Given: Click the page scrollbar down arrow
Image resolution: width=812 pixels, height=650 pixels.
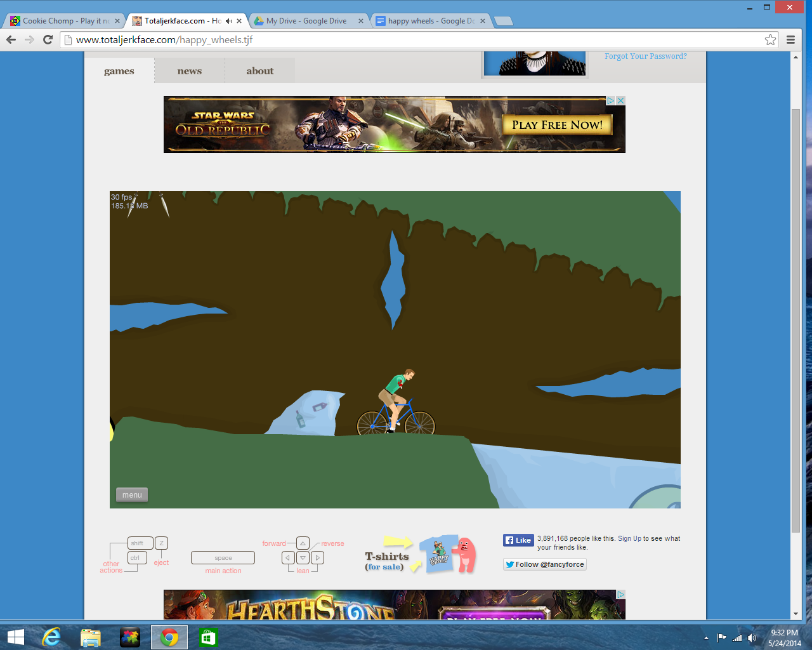Looking at the screenshot, I should pos(796,614).
